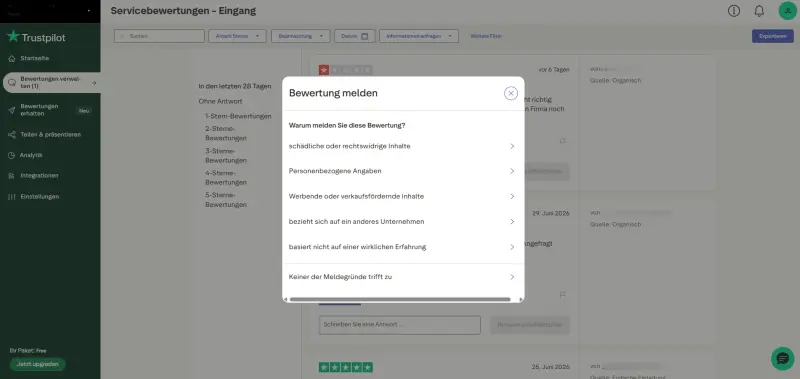The width and height of the screenshot is (800, 379).
Task: Open the notifications bell
Action: click(x=759, y=11)
